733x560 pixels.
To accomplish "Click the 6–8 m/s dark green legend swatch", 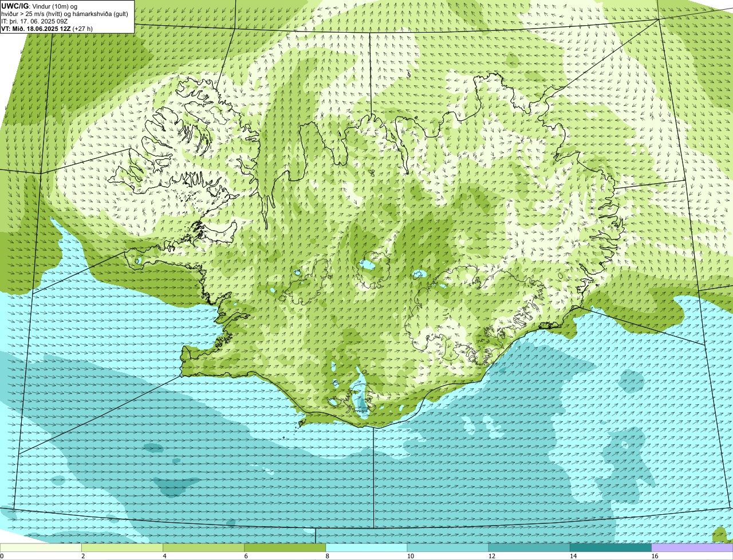I will (x=285, y=548).
